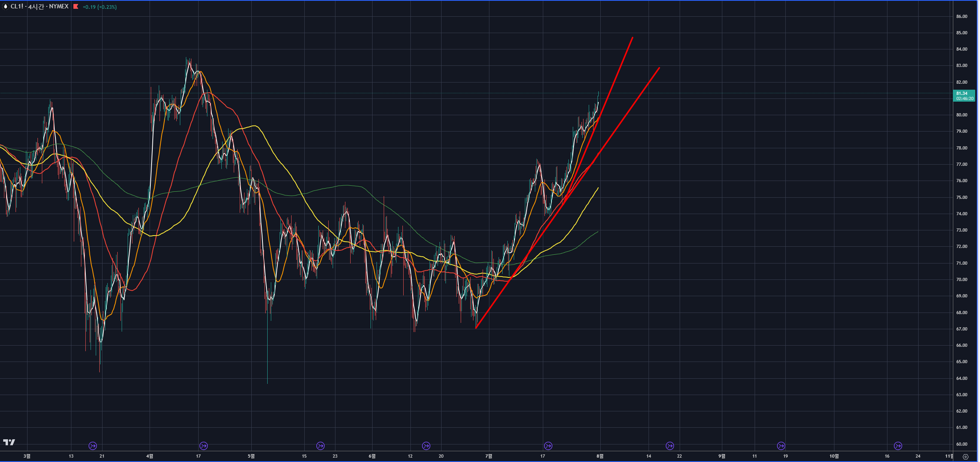
Task: Click contract rollover marker near April 17
Action: pyautogui.click(x=203, y=446)
